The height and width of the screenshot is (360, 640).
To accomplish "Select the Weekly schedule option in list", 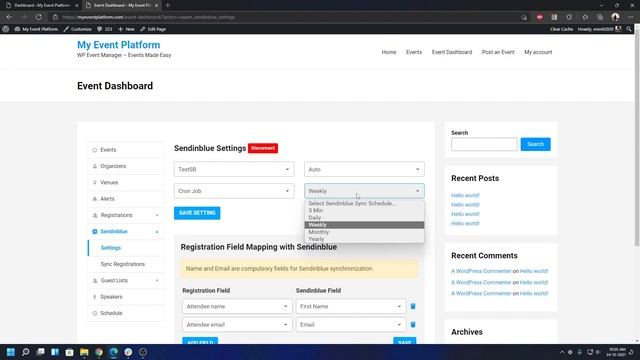I will tap(364, 225).
